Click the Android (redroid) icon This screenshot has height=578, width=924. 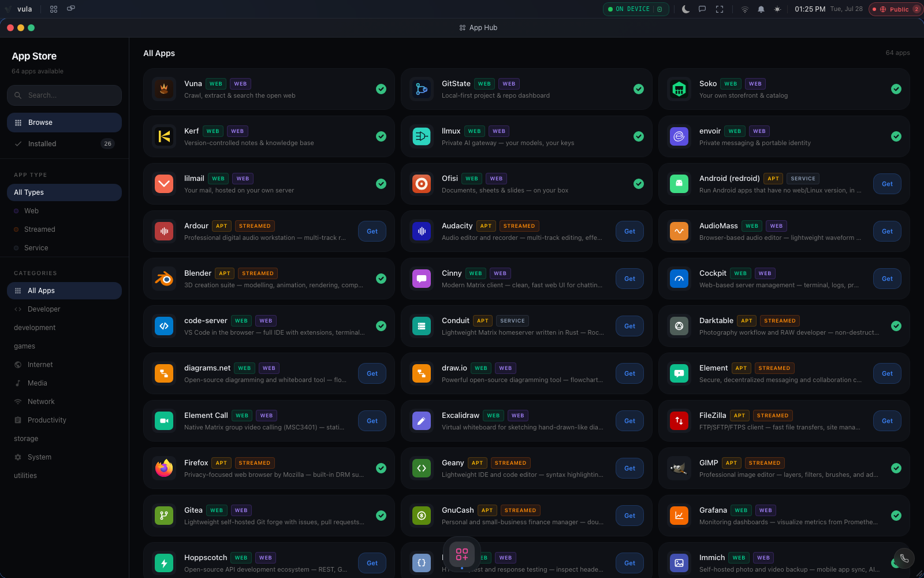(679, 184)
